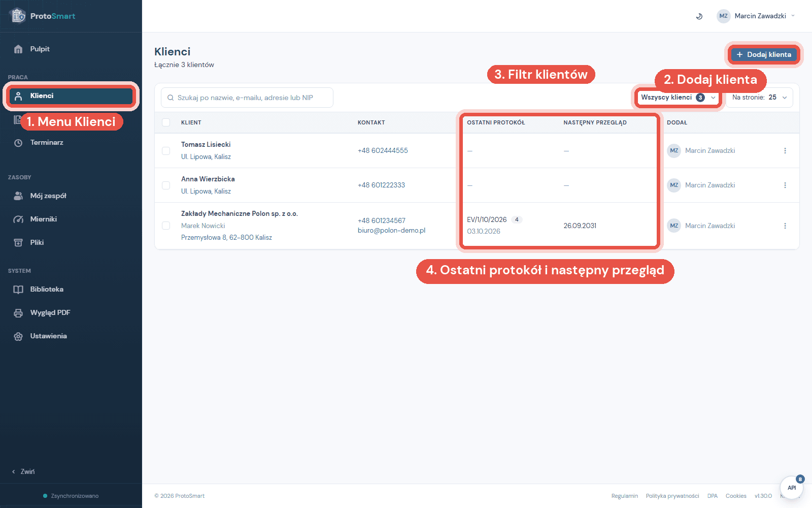Open the Regulamin footer link

(x=624, y=496)
